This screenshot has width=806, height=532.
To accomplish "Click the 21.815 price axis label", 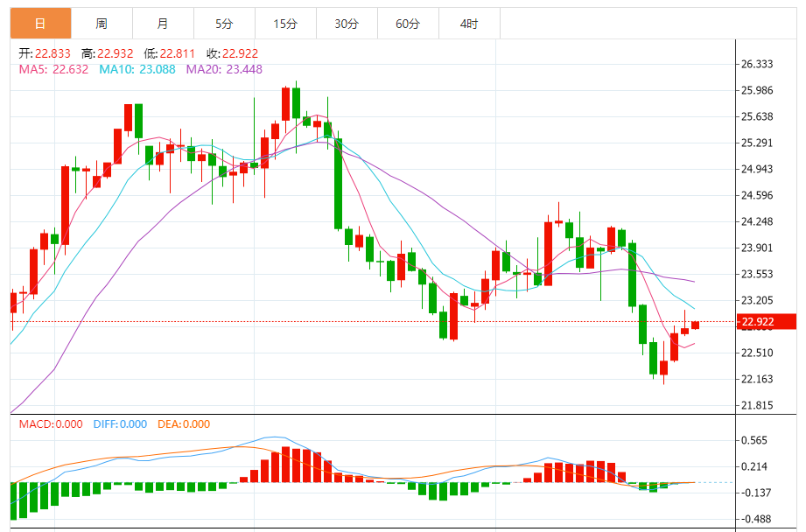I will coord(757,405).
